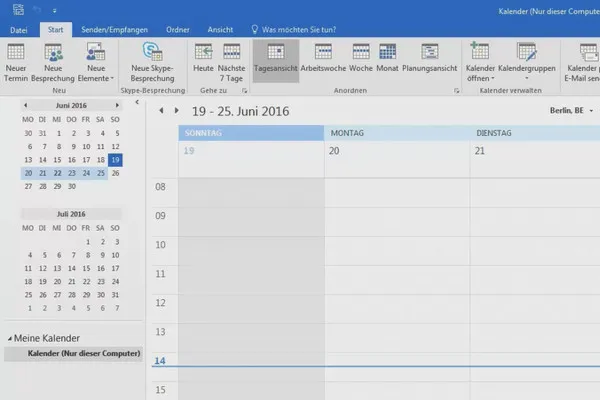Create a Neuer Termin appointment
The image size is (600, 400).
click(x=16, y=62)
